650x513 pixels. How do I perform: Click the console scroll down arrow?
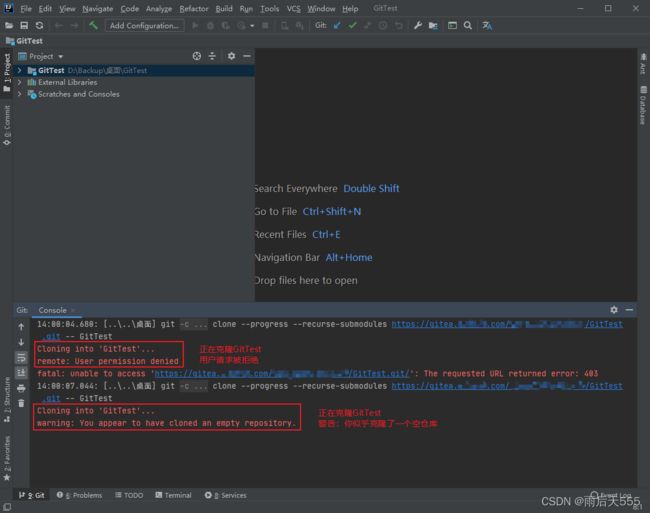coord(21,342)
